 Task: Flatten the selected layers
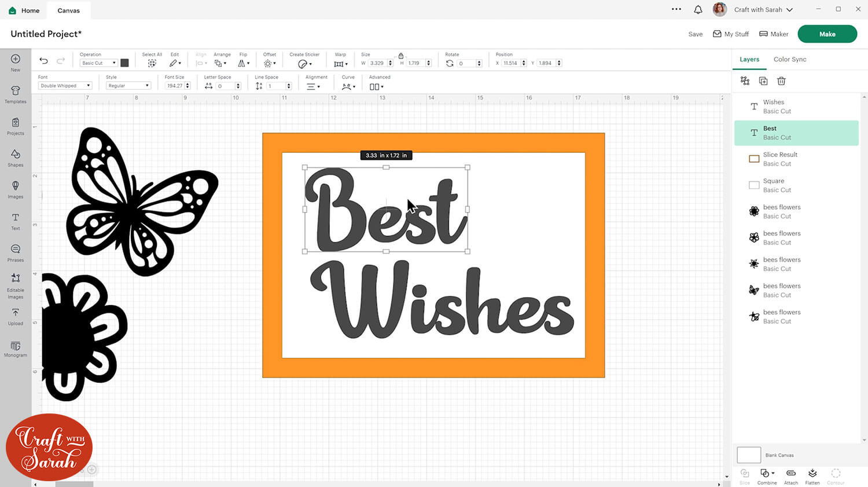[x=812, y=477]
